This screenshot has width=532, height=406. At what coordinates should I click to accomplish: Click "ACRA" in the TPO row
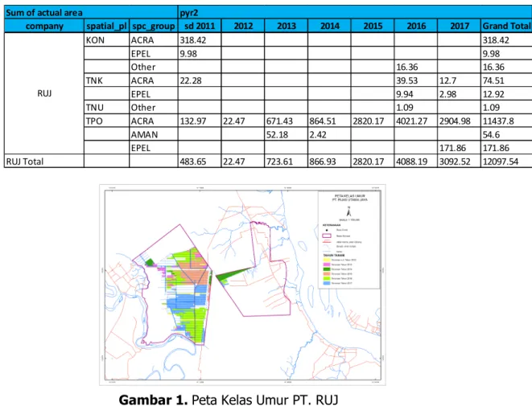(154, 121)
